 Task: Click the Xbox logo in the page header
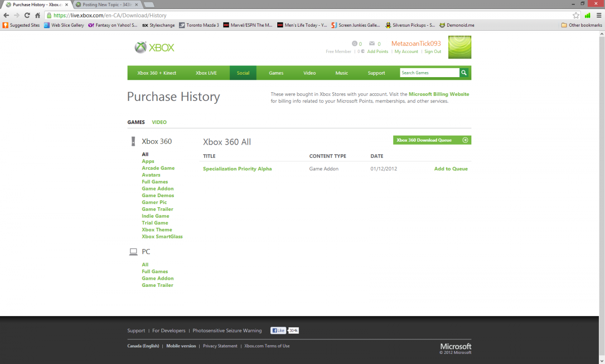click(154, 47)
